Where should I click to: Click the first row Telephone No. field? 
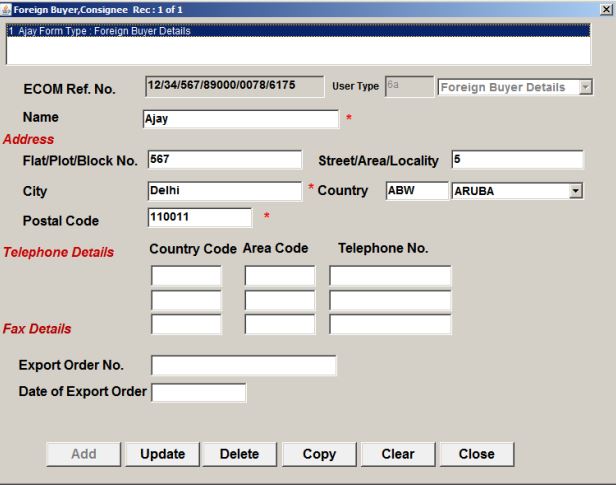click(x=390, y=276)
